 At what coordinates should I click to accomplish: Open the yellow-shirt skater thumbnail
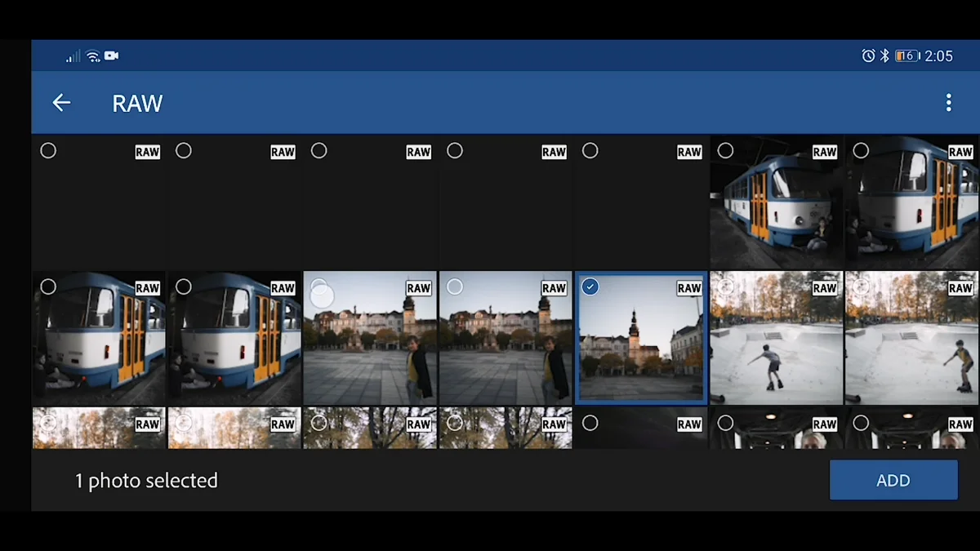click(912, 338)
